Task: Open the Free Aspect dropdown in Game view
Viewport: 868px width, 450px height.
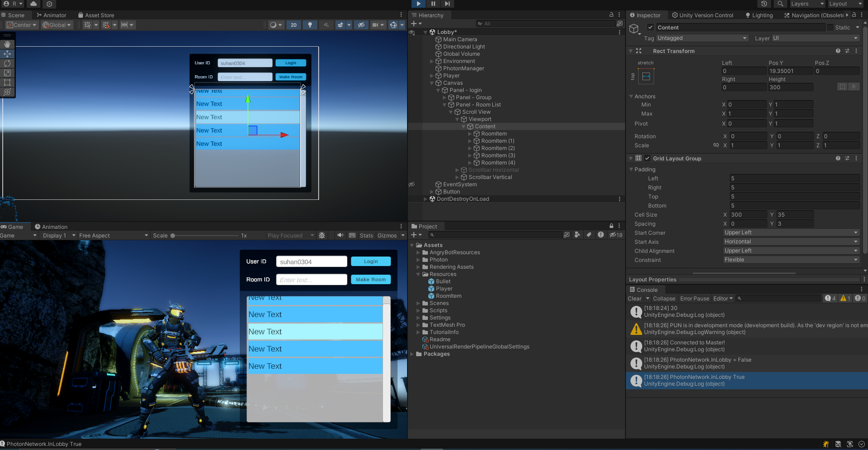Action: coord(114,236)
